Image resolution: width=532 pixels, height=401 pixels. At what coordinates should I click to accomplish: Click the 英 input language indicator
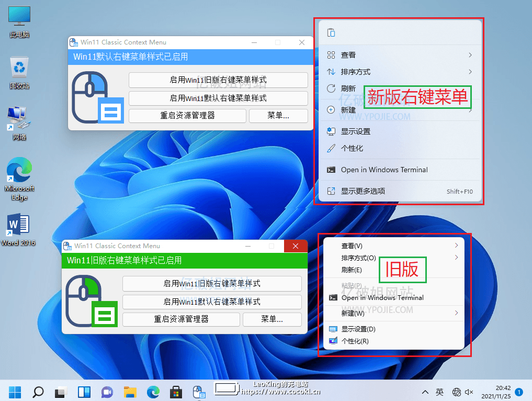pyautogui.click(x=440, y=392)
